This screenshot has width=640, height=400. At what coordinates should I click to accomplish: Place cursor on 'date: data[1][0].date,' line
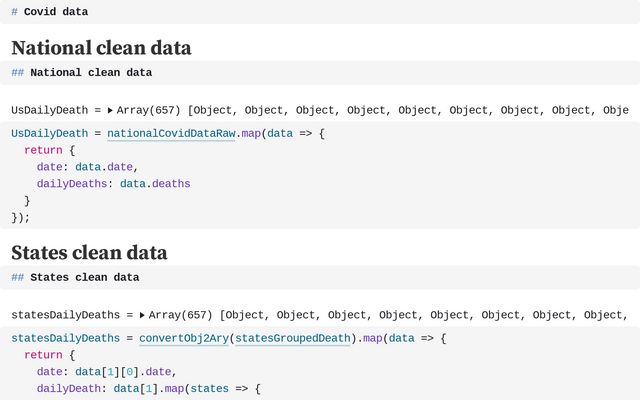(107, 372)
